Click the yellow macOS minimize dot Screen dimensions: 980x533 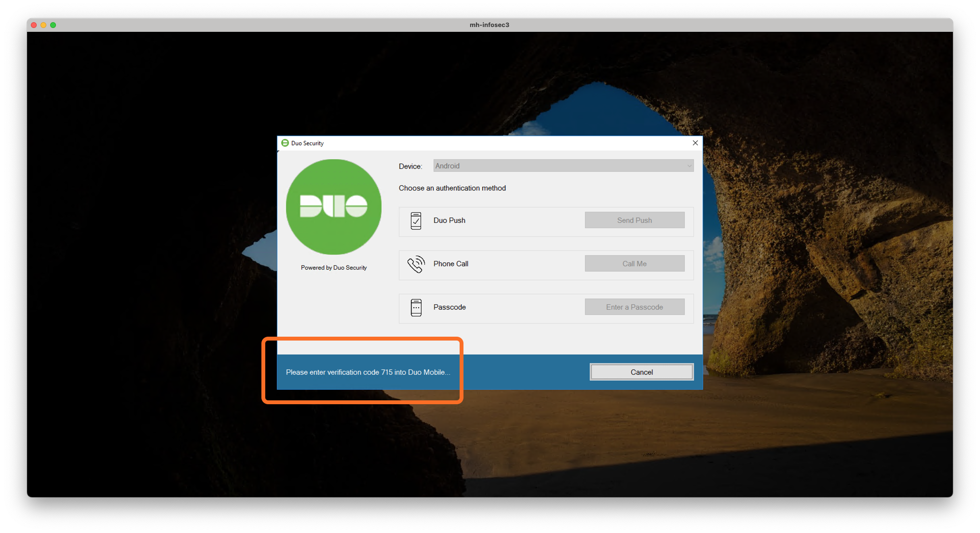pyautogui.click(x=43, y=25)
